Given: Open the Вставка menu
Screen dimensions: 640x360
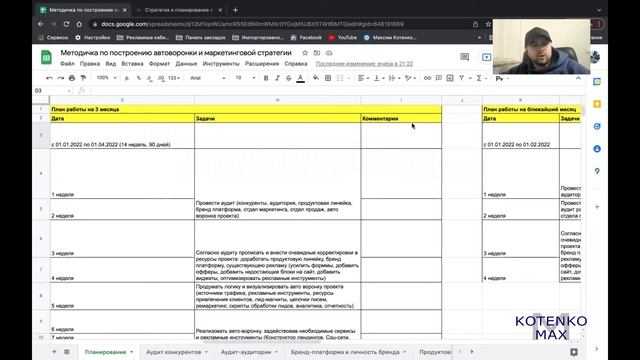Looking at the screenshot, I should tap(132, 64).
